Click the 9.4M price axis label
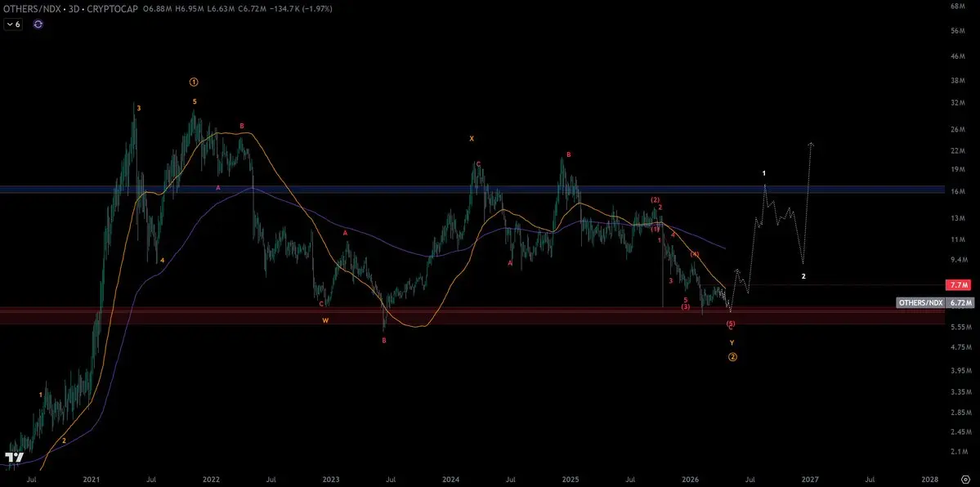 click(960, 260)
